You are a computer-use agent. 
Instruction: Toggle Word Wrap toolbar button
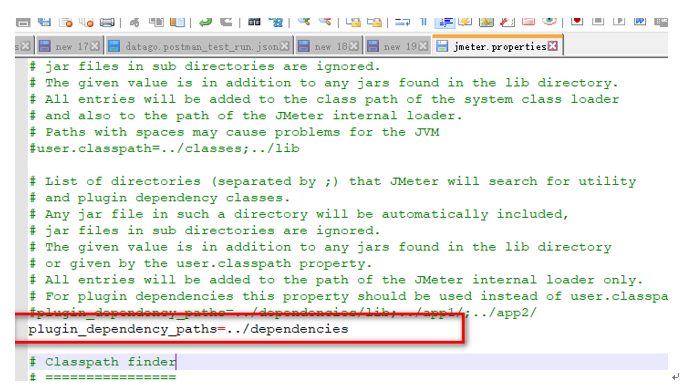[x=402, y=22]
